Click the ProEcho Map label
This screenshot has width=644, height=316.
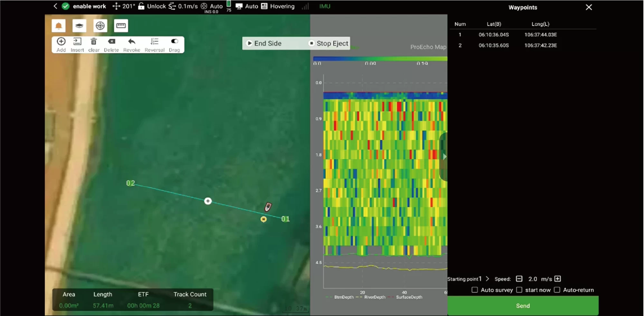pyautogui.click(x=428, y=47)
